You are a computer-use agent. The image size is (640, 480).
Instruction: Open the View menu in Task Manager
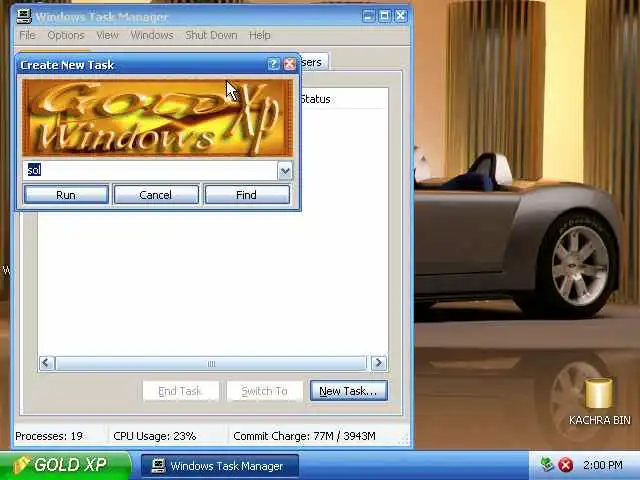click(x=107, y=36)
